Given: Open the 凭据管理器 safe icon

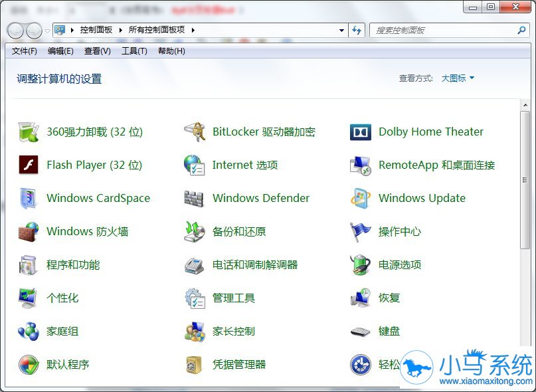Looking at the screenshot, I should (194, 365).
